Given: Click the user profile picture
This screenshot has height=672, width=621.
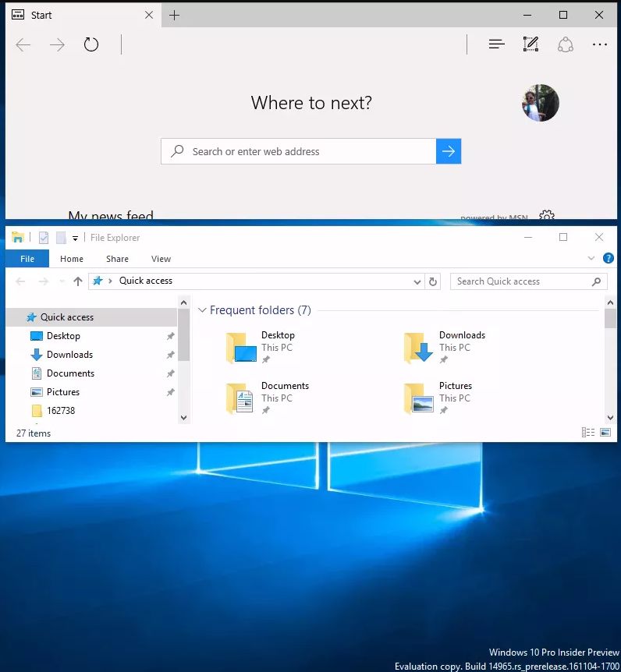Looking at the screenshot, I should click(541, 103).
